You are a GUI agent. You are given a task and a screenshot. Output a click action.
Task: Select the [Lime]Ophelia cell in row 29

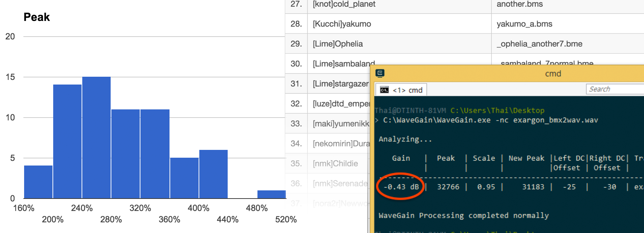pos(338,44)
